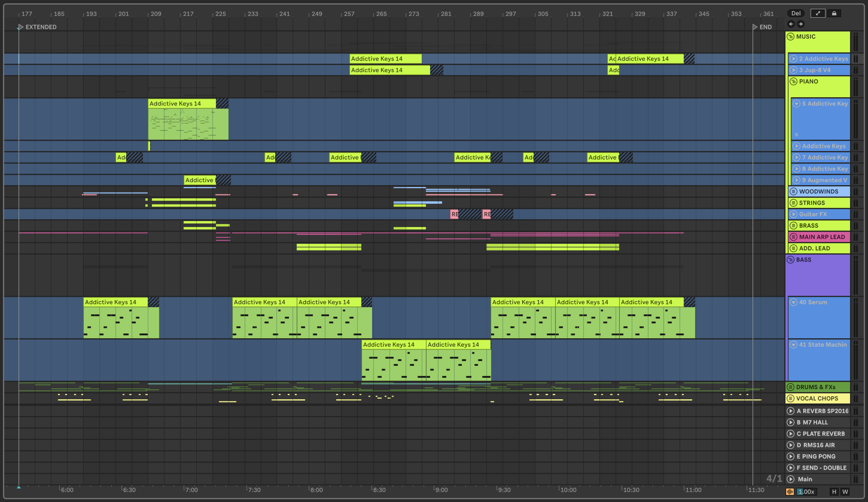This screenshot has width=868, height=502.
Task: Click the W optimize width button
Action: pos(845,492)
